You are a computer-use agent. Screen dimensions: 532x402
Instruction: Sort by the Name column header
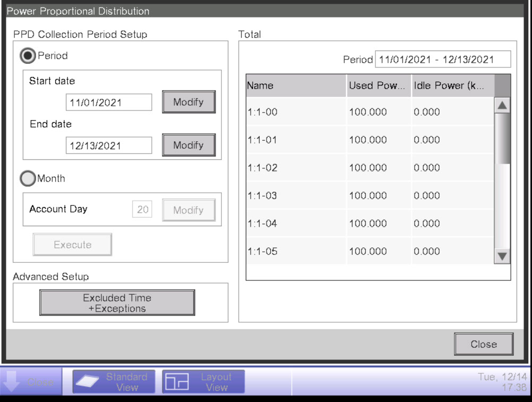point(296,85)
